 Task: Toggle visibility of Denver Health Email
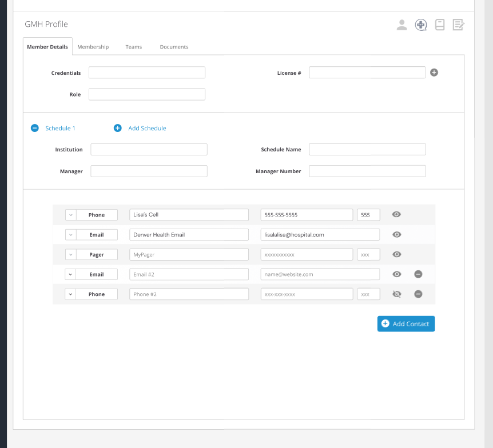tap(396, 235)
